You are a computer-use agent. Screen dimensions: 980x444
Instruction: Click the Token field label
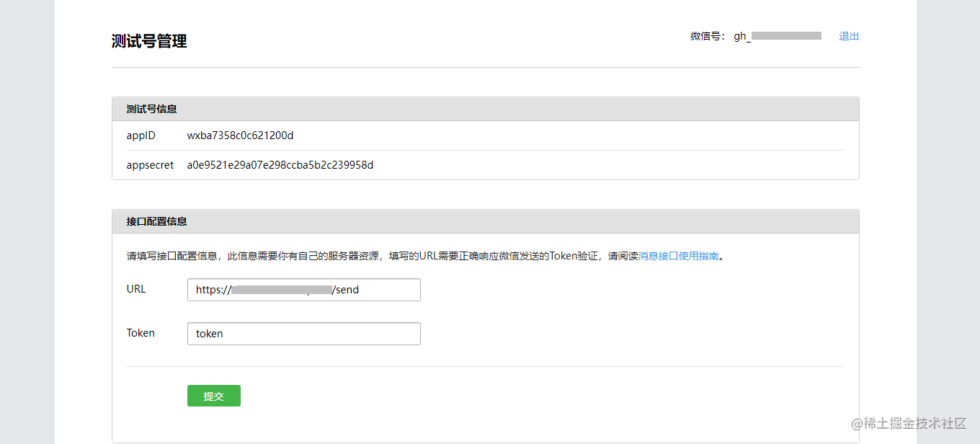141,333
